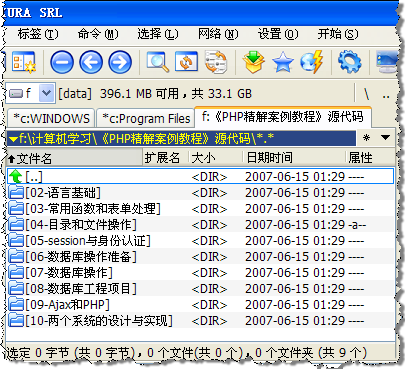Open the blue star favorites icon

point(283,62)
